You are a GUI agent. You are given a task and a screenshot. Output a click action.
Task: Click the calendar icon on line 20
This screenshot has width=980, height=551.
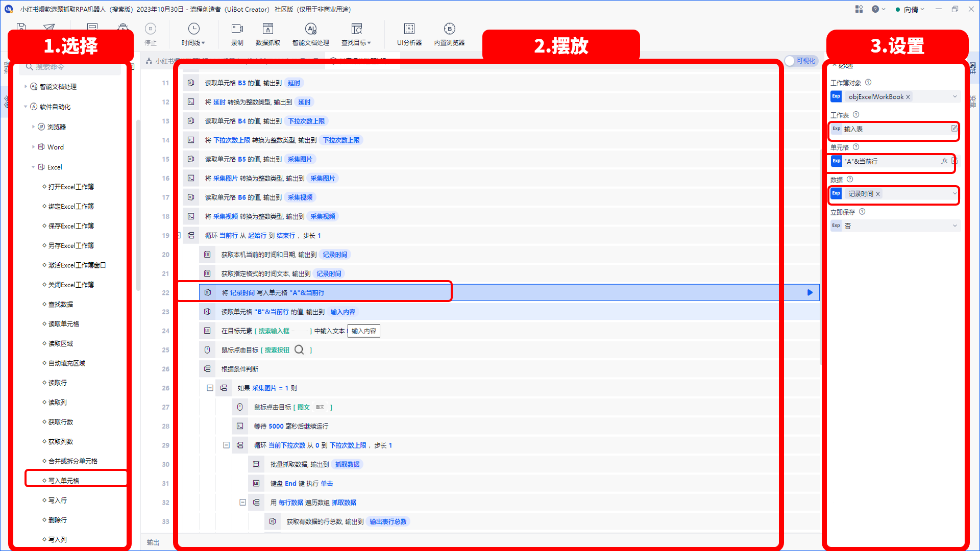tap(207, 255)
